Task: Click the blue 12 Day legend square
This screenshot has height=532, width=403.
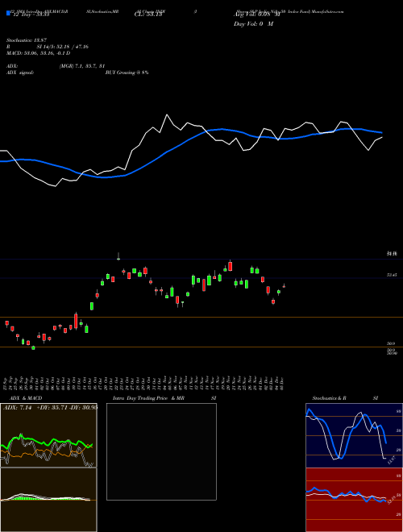Action: (8, 14)
